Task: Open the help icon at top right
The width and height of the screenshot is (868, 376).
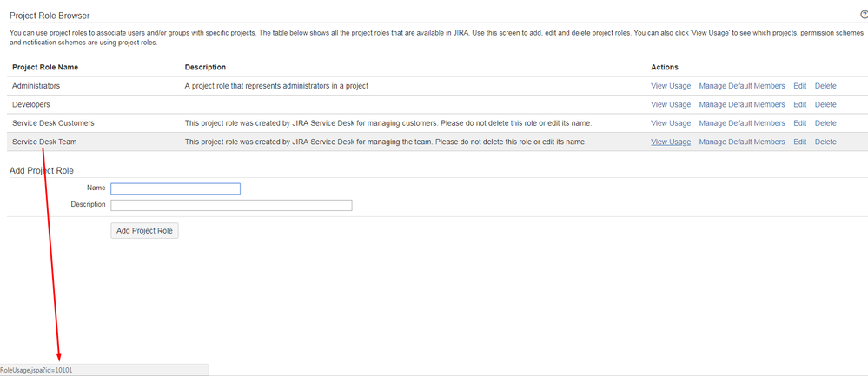Action: pyautogui.click(x=865, y=15)
